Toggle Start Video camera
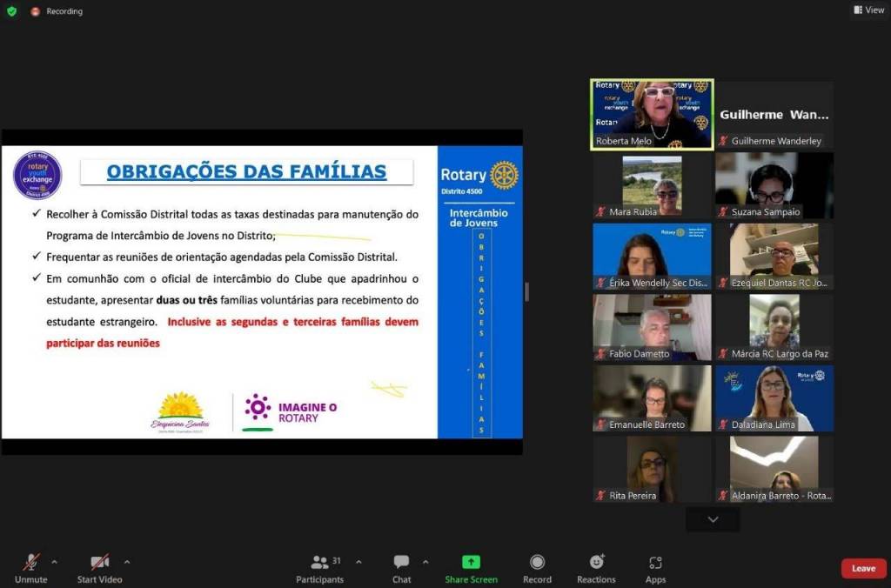The image size is (891, 588). pyautogui.click(x=99, y=563)
